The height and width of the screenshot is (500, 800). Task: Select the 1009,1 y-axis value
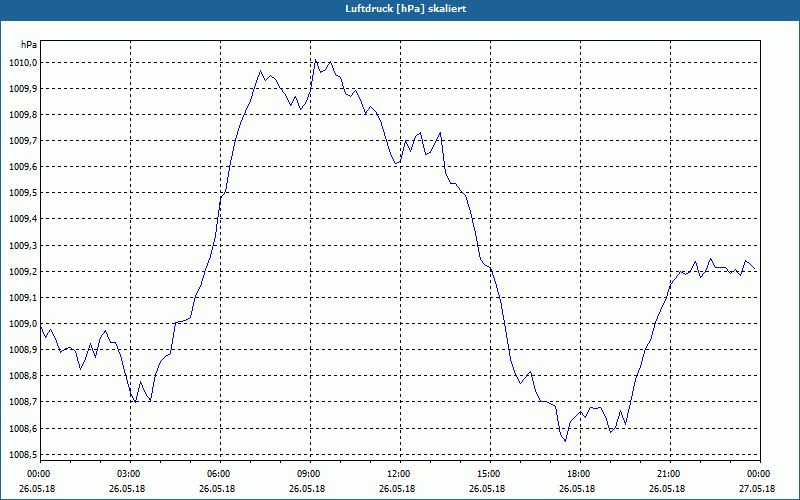pos(23,297)
